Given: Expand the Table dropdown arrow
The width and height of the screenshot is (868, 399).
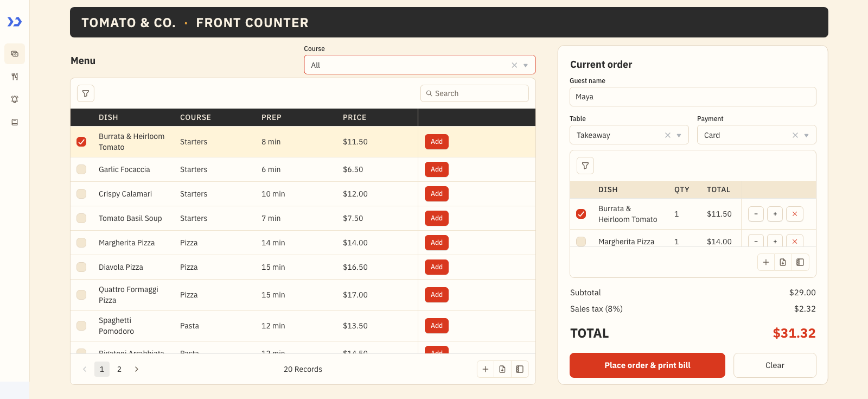Looking at the screenshot, I should click(x=679, y=136).
